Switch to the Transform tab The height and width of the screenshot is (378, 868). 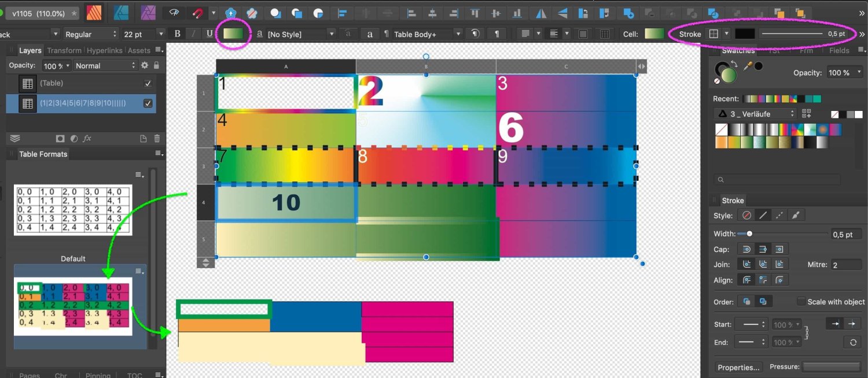coord(64,50)
